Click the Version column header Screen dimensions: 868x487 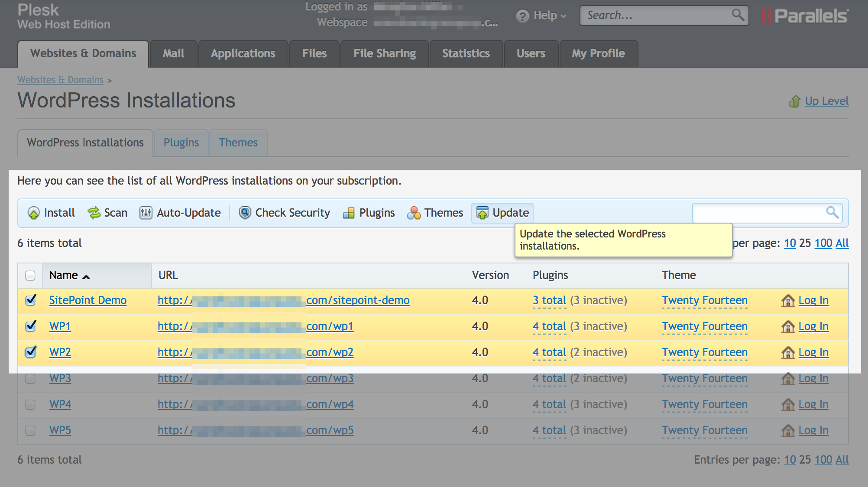click(490, 275)
